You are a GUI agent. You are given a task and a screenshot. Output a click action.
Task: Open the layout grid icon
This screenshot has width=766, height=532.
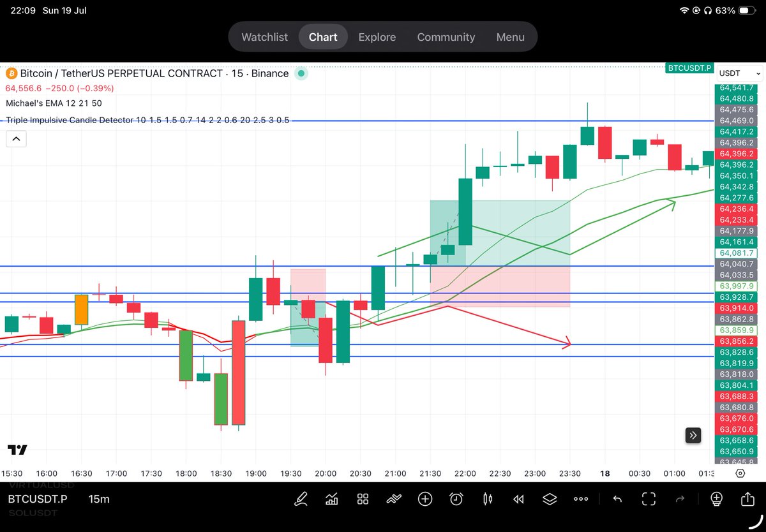click(x=363, y=499)
